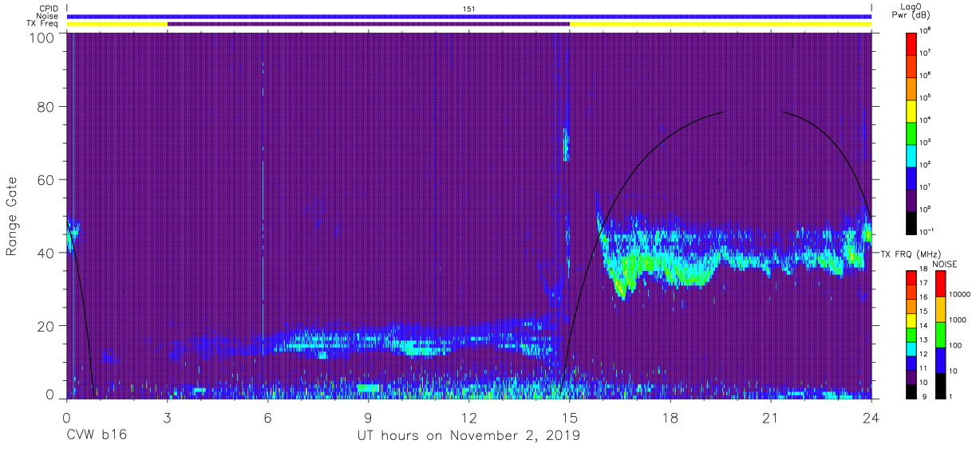Select the blue Noise bar along the top
Viewport: 980px width, 452px height.
468,16
